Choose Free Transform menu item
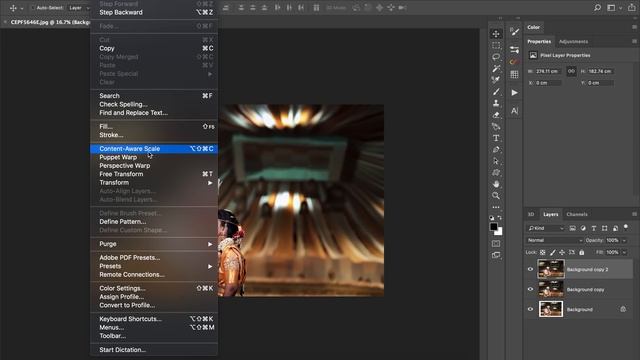The width and height of the screenshot is (640, 360). coord(154,174)
